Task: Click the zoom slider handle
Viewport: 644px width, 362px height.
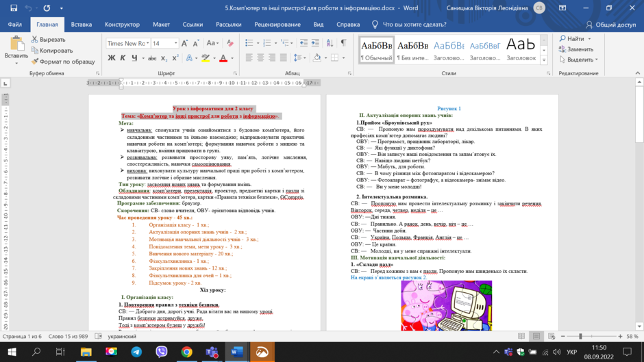Action: coord(580,336)
